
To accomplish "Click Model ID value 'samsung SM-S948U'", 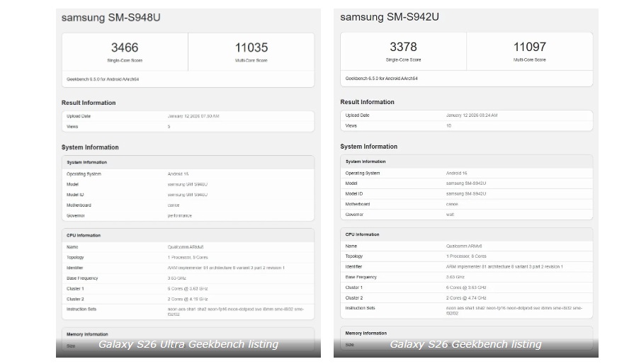I will [188, 195].
